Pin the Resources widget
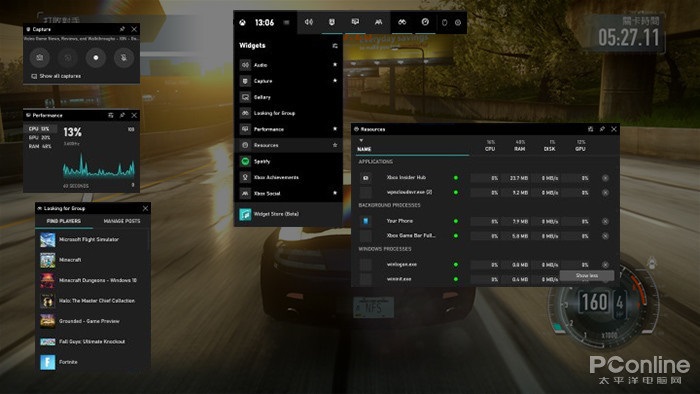 tap(602, 129)
